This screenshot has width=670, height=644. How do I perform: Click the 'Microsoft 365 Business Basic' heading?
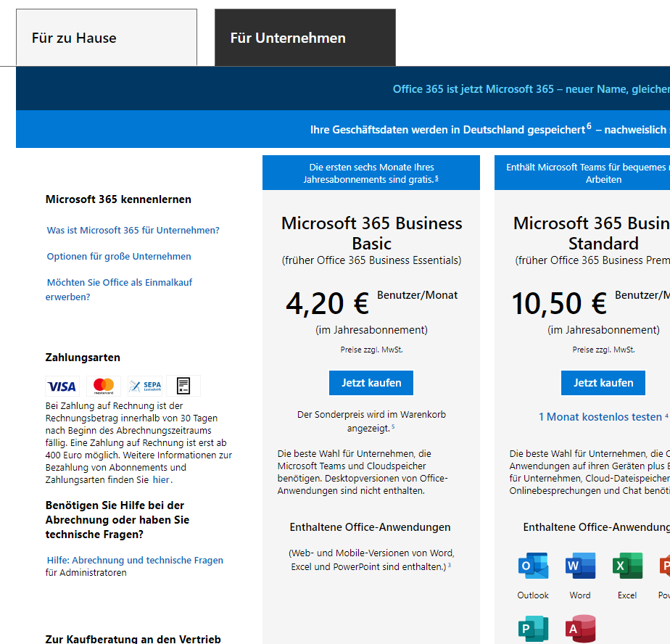pos(371,234)
